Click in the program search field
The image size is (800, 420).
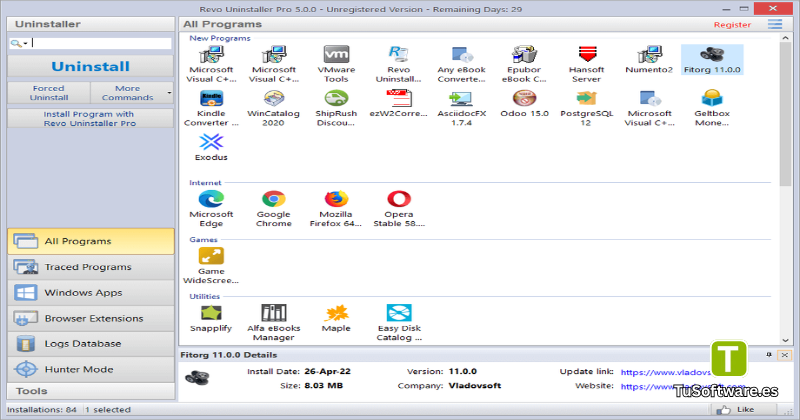click(101, 43)
